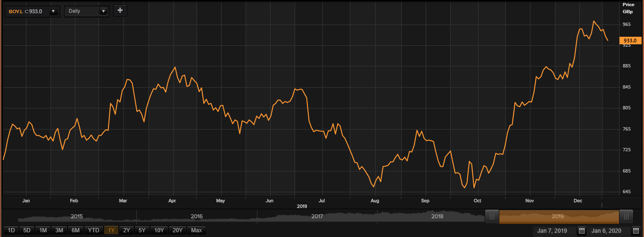Click the Dec month axis label
This screenshot has height=237, width=644.
(577, 201)
